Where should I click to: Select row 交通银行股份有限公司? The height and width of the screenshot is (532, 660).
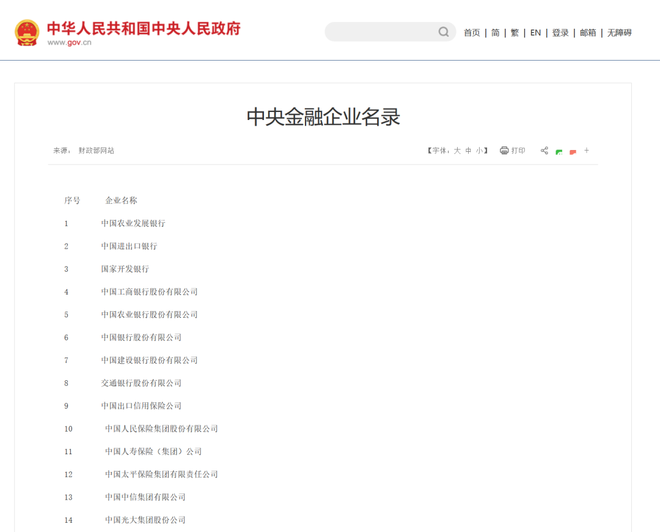coord(141,383)
